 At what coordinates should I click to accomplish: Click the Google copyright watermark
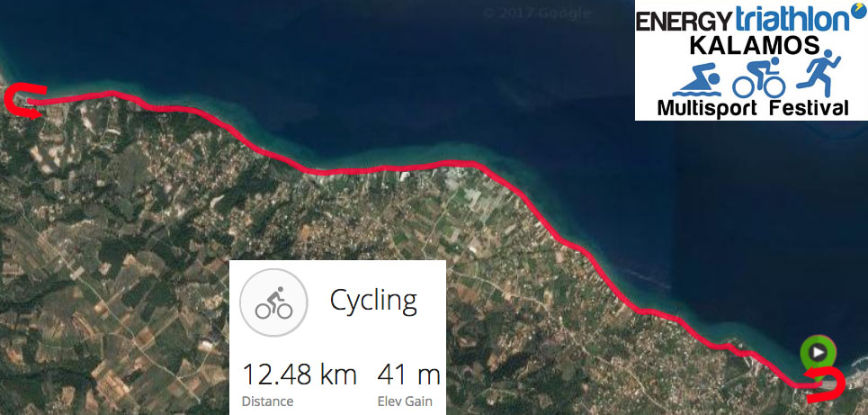(x=537, y=13)
